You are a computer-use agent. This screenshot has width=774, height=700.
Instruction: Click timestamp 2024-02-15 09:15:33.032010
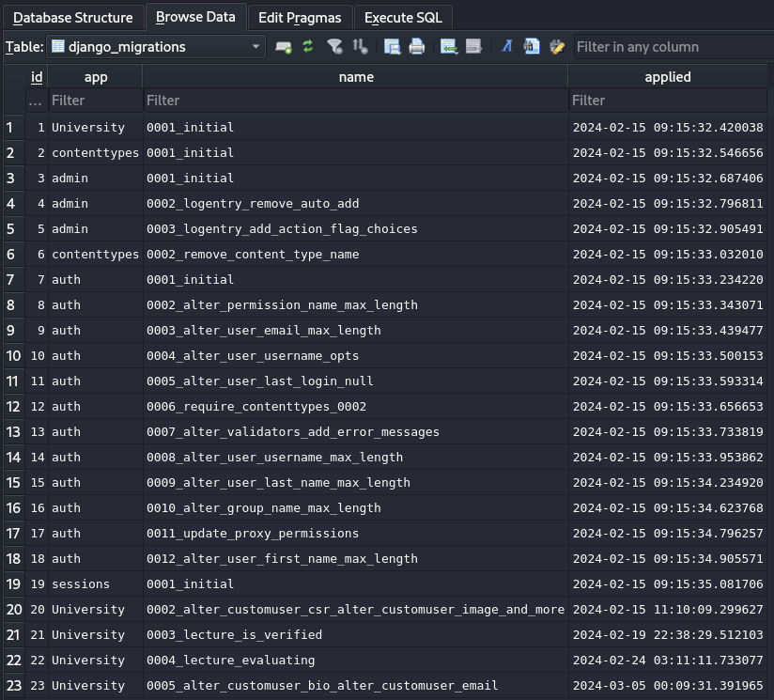click(x=668, y=255)
